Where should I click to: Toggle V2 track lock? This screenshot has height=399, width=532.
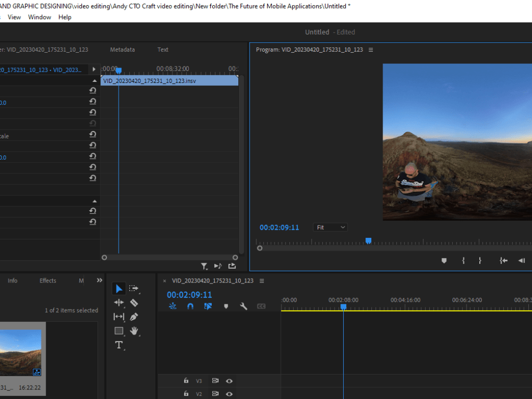coord(186,394)
